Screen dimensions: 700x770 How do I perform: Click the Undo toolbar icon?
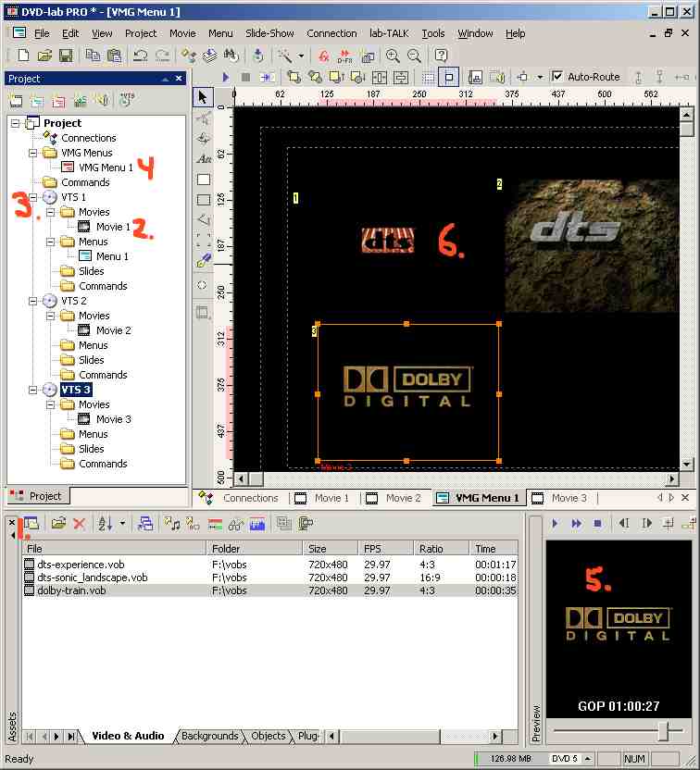coord(140,56)
